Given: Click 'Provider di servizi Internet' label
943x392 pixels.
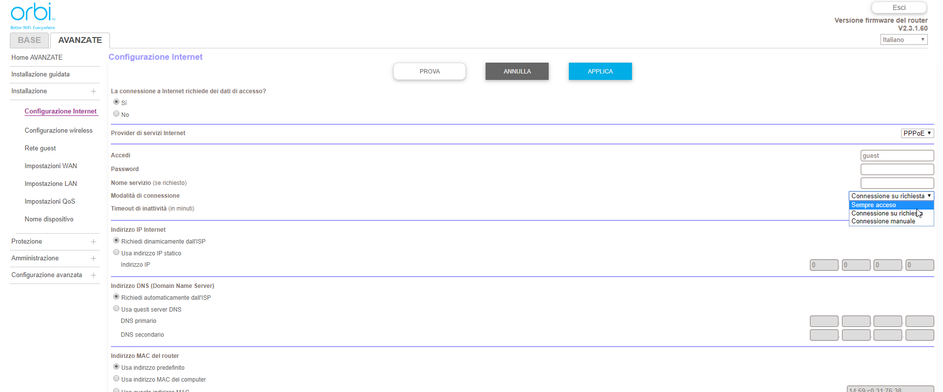Looking at the screenshot, I should [x=148, y=133].
